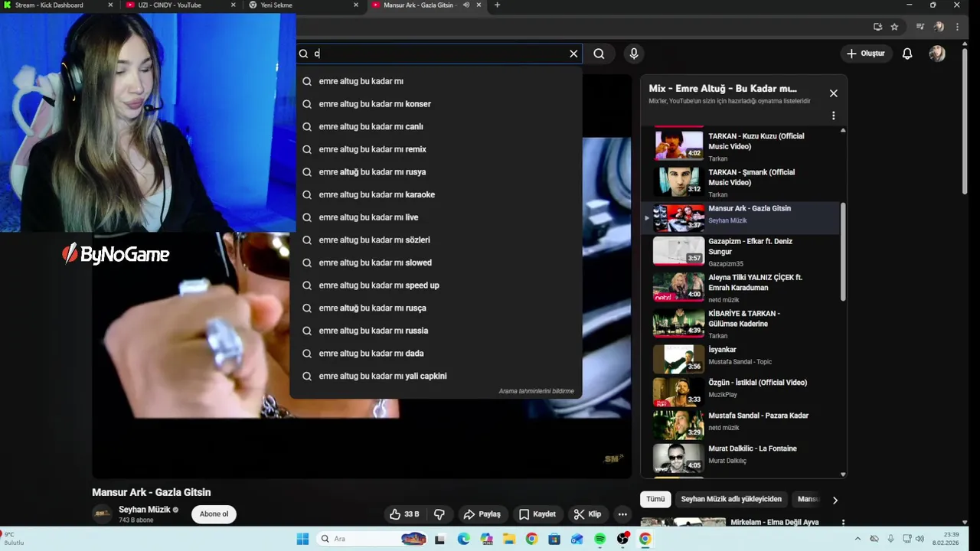
Task: Play TARKAN - Şımarık from playlist
Action: [742, 181]
